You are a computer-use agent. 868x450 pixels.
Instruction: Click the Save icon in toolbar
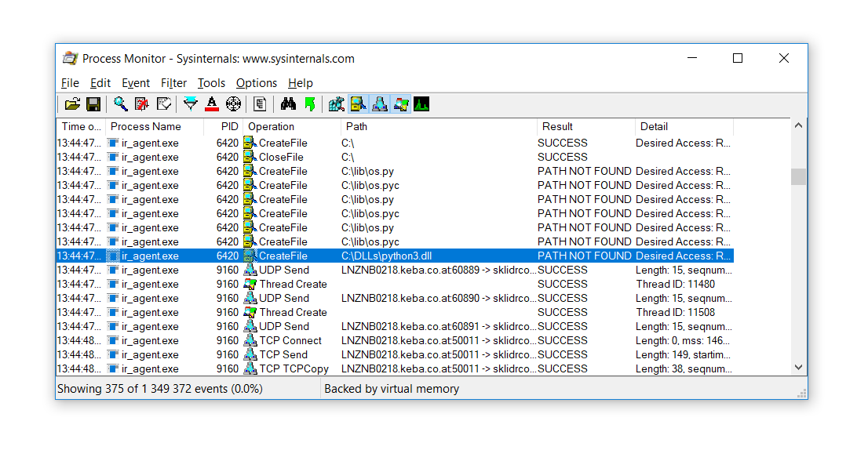(93, 104)
